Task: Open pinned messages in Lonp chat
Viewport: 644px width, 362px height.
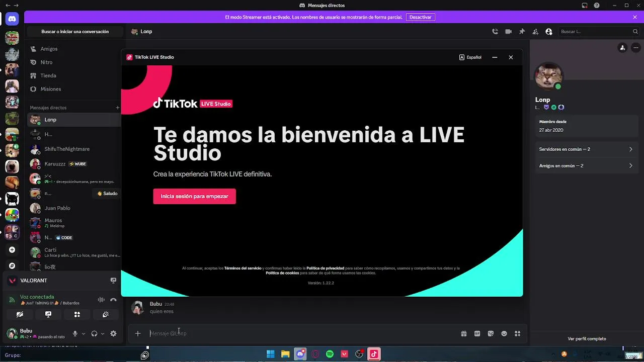Action: click(x=522, y=31)
